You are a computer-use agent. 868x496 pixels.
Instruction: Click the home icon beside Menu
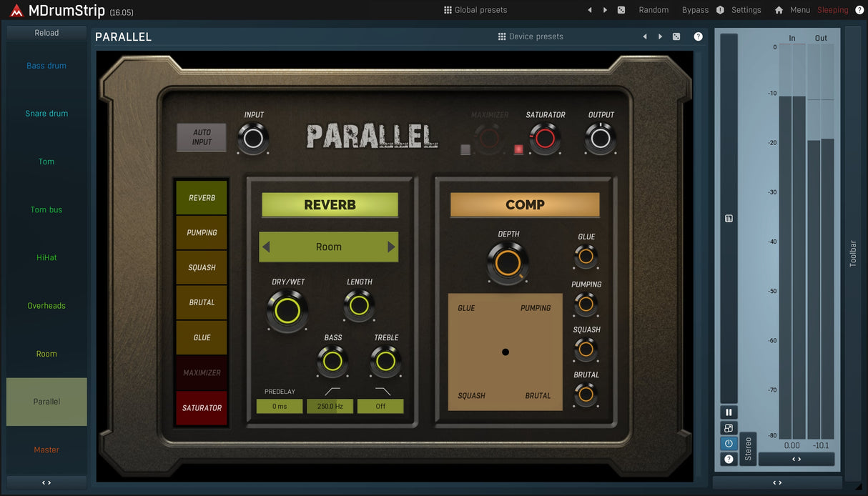click(779, 10)
